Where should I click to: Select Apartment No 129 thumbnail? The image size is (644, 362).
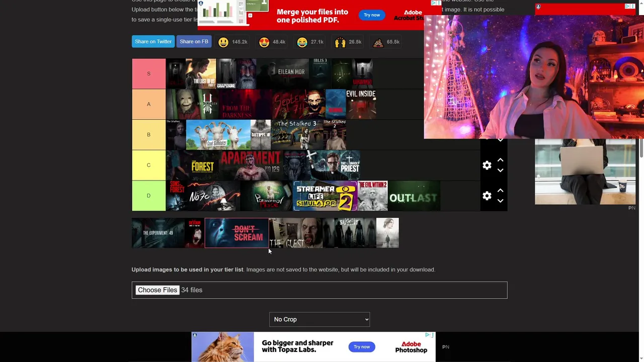point(251,165)
